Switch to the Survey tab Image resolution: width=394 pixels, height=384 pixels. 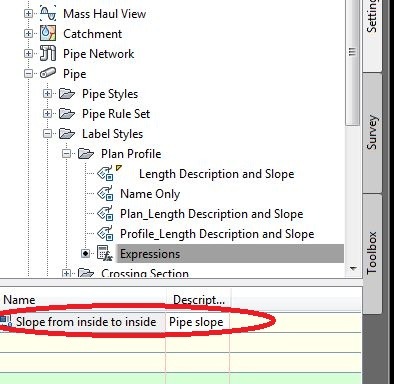click(x=372, y=132)
